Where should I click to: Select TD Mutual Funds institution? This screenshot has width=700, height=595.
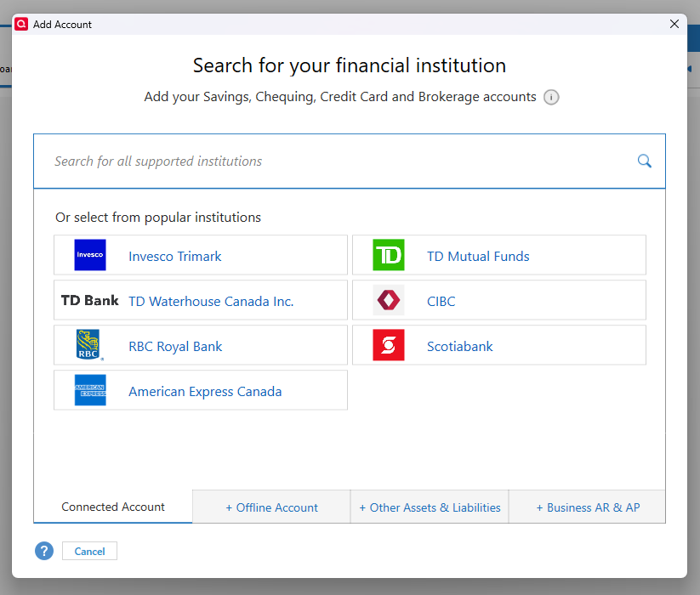click(499, 255)
